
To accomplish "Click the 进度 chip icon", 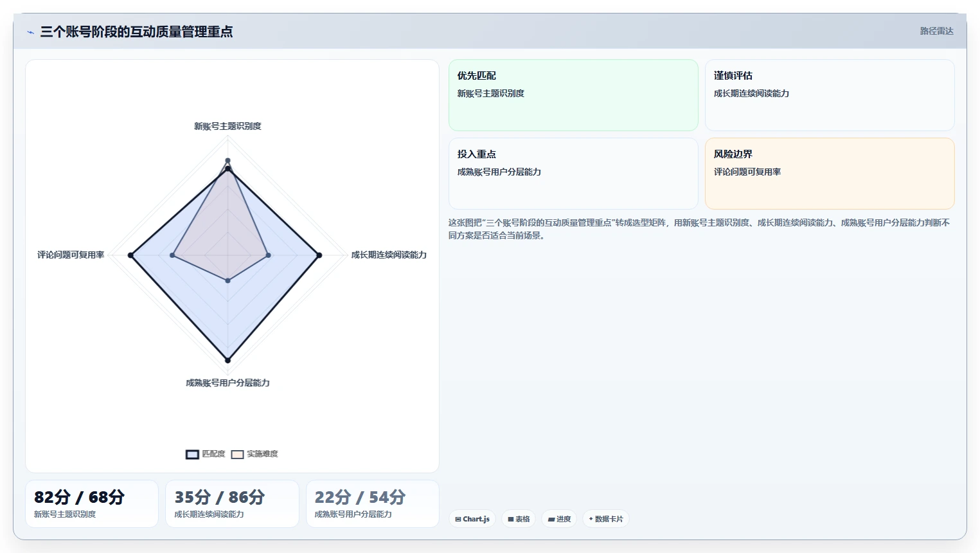I will (x=551, y=519).
